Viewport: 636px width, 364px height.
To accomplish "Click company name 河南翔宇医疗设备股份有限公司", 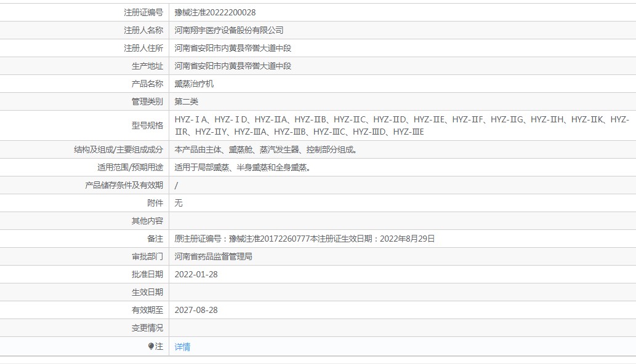I will [229, 30].
